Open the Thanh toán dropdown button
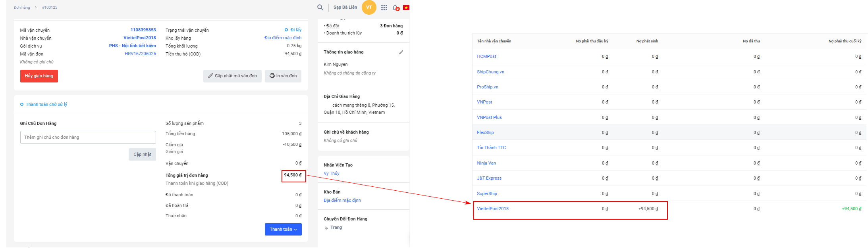The height and width of the screenshot is (249, 868). 283,230
